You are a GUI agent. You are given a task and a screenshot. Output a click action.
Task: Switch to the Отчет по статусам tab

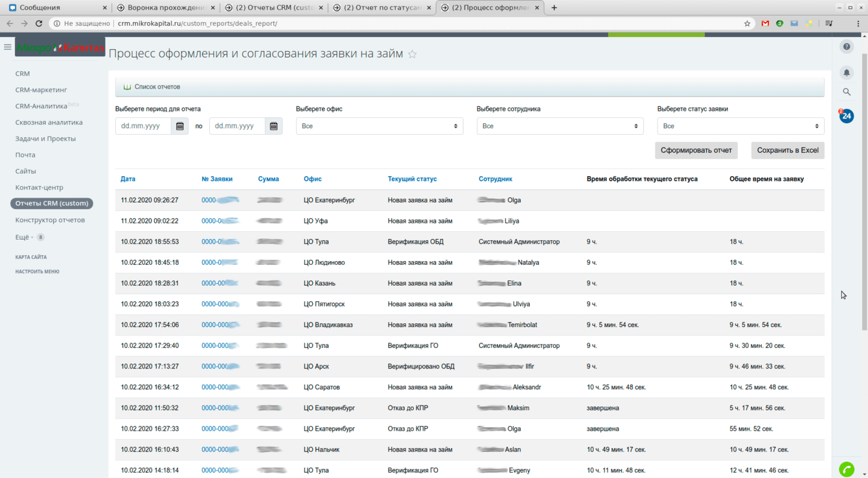[x=382, y=8]
